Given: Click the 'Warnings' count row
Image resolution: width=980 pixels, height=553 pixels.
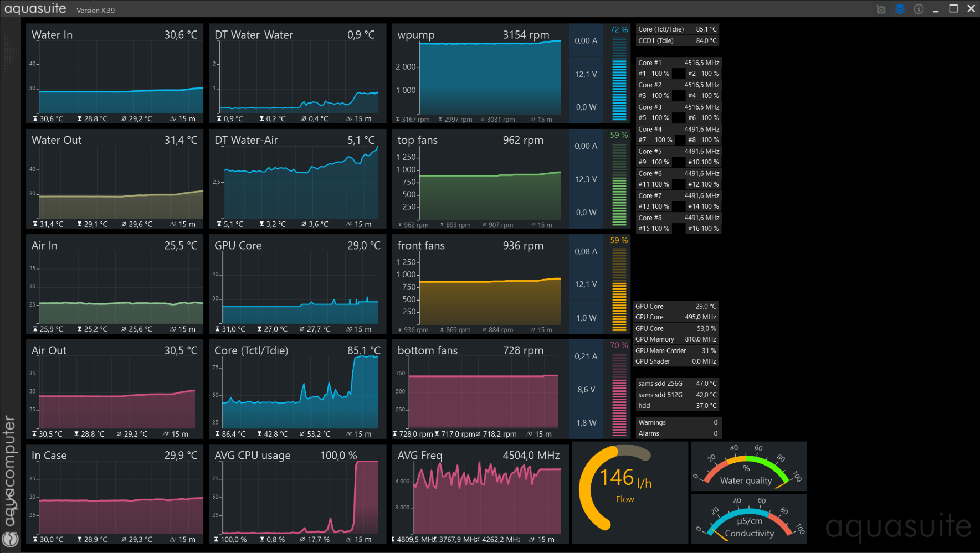Looking at the screenshot, I should 678,422.
